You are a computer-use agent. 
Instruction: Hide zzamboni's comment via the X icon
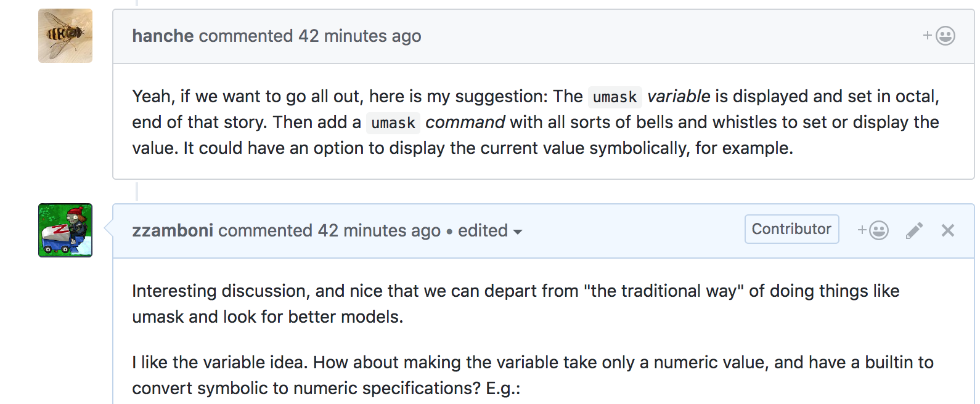[947, 230]
